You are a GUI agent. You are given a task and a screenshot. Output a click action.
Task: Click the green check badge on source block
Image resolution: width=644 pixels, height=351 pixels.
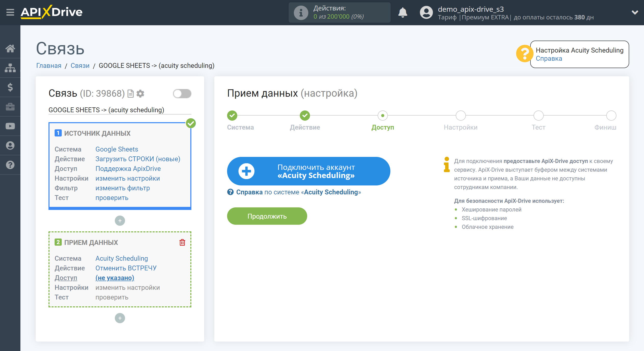point(191,123)
